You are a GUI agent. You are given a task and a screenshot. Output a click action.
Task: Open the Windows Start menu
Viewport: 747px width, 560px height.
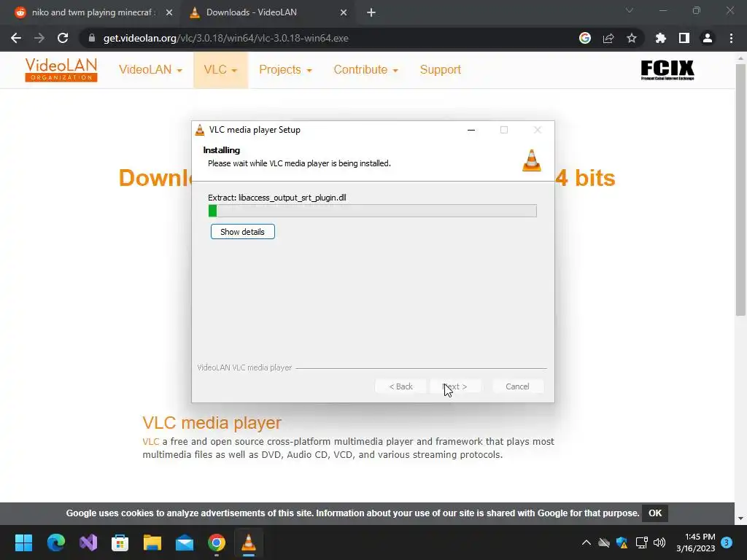click(x=23, y=542)
